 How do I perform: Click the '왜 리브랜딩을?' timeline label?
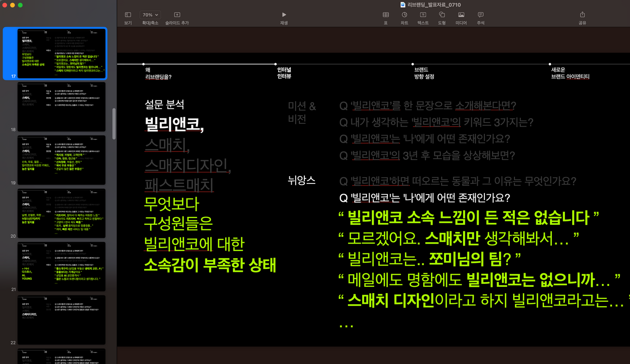tap(158, 73)
